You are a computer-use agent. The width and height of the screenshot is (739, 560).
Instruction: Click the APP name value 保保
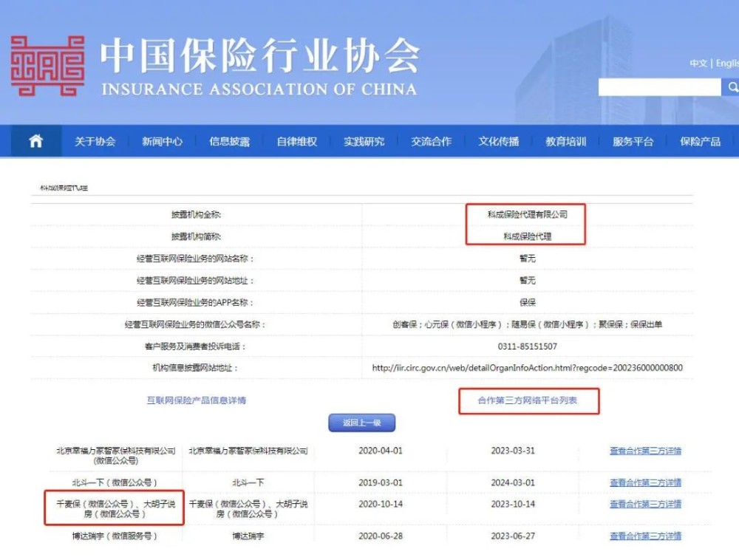[528, 302]
